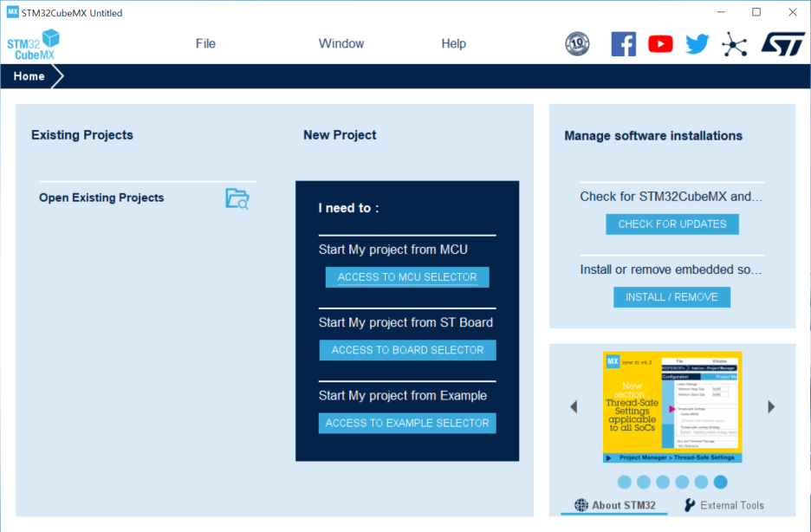Maximize the STM32CubeMX window

756,12
